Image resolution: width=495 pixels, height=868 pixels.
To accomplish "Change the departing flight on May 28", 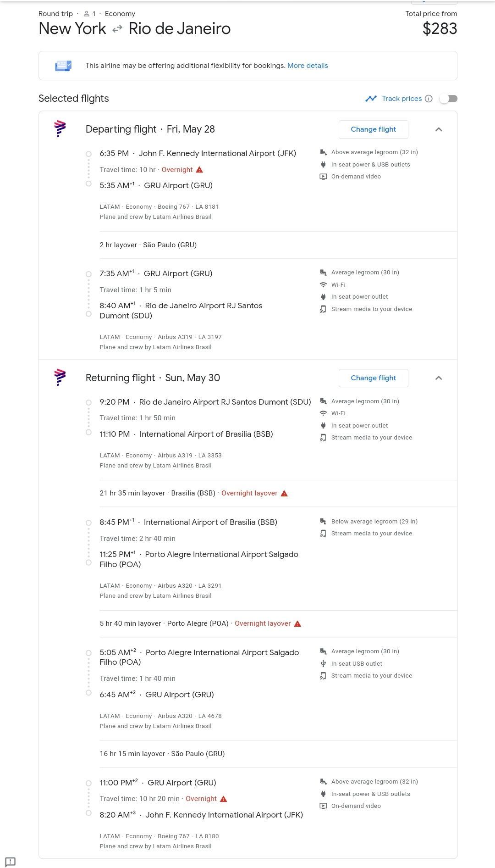I will (373, 129).
